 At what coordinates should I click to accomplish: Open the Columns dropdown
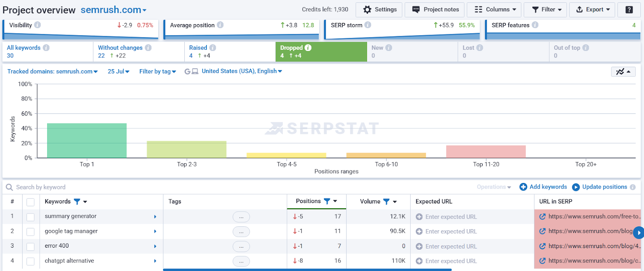(x=494, y=10)
